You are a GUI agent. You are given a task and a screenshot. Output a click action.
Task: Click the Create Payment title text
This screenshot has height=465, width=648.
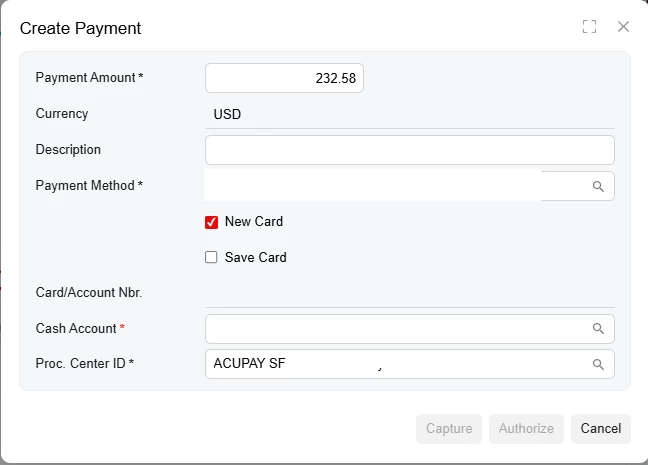tap(80, 28)
